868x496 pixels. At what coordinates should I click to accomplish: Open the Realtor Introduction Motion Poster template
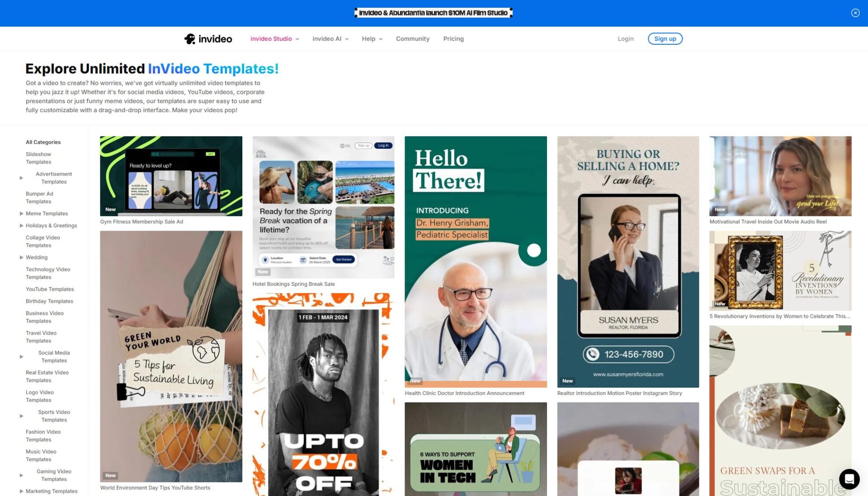pos(627,262)
